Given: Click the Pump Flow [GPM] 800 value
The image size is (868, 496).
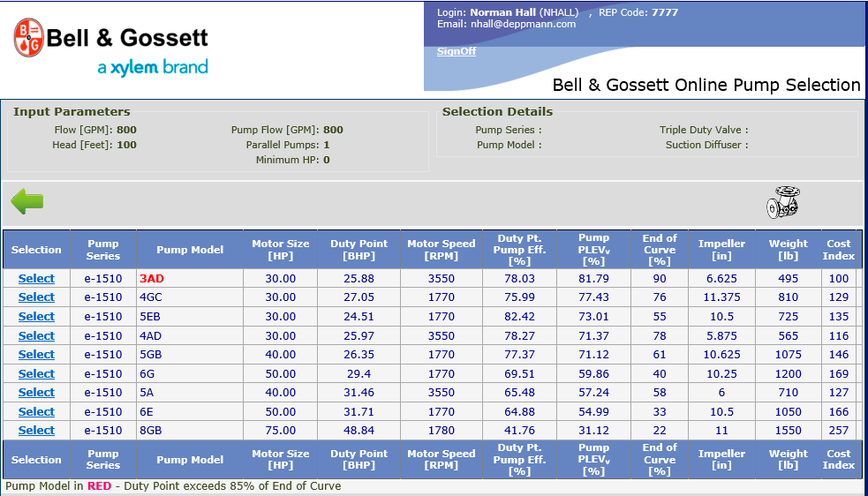Looking at the screenshot, I should (333, 130).
